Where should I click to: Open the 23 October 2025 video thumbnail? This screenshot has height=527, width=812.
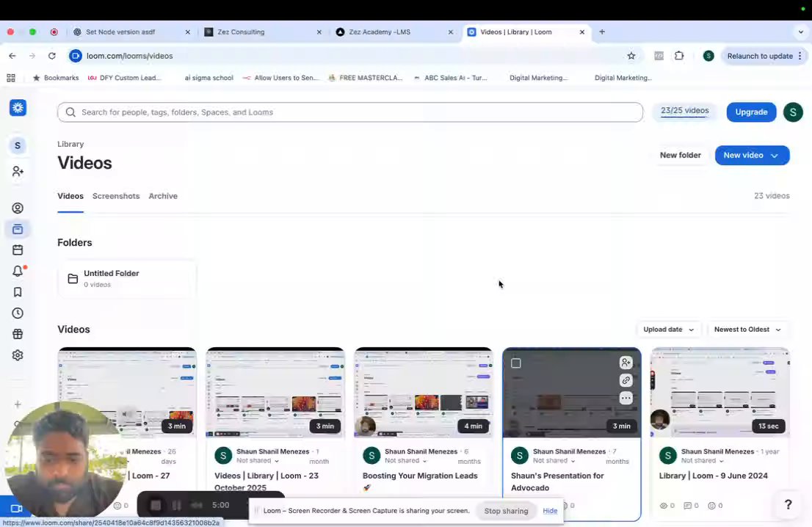(x=275, y=393)
